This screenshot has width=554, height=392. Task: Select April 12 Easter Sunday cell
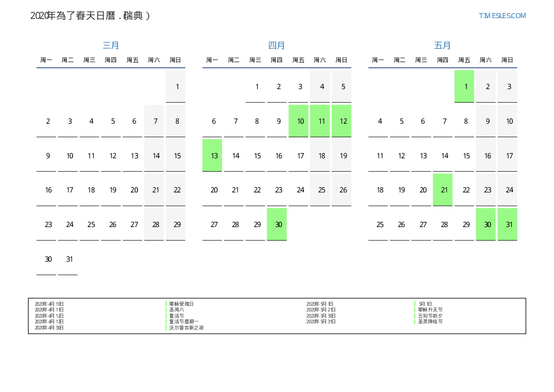pyautogui.click(x=343, y=121)
